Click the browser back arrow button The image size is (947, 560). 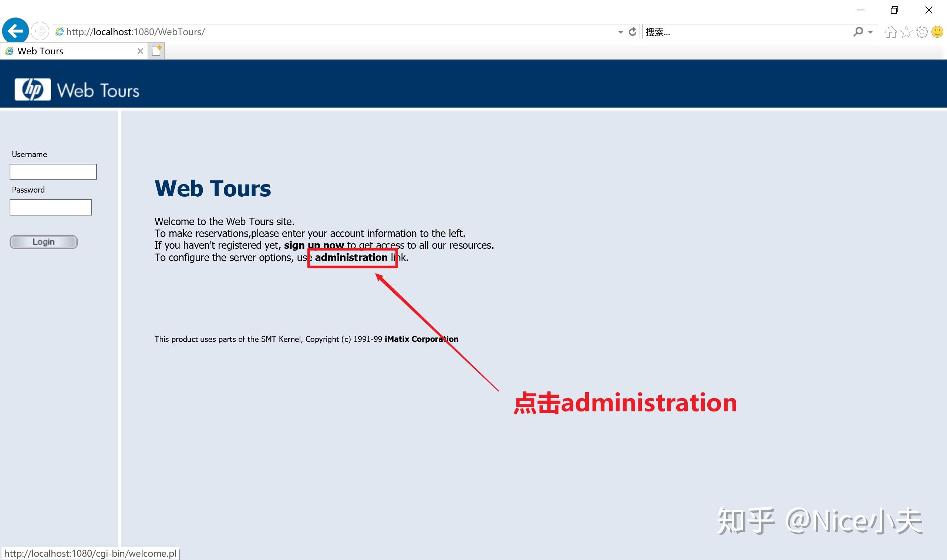tap(16, 31)
